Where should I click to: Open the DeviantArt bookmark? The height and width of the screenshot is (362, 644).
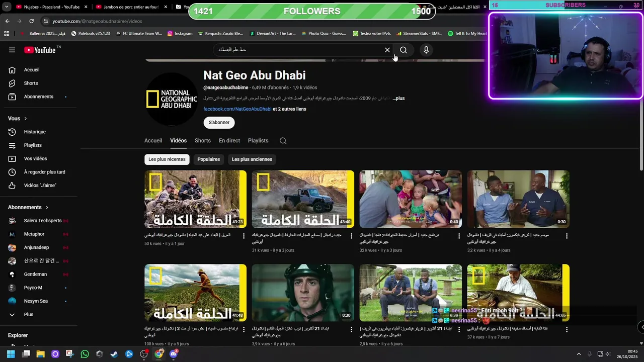pyautogui.click(x=273, y=34)
